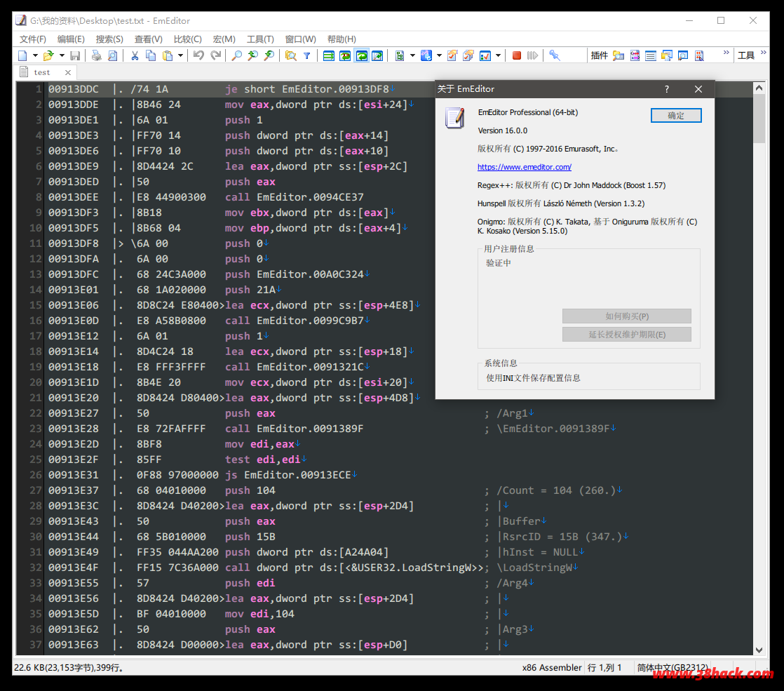Click the vertical scrollbar up arrow
The width and height of the screenshot is (784, 691).
759,88
